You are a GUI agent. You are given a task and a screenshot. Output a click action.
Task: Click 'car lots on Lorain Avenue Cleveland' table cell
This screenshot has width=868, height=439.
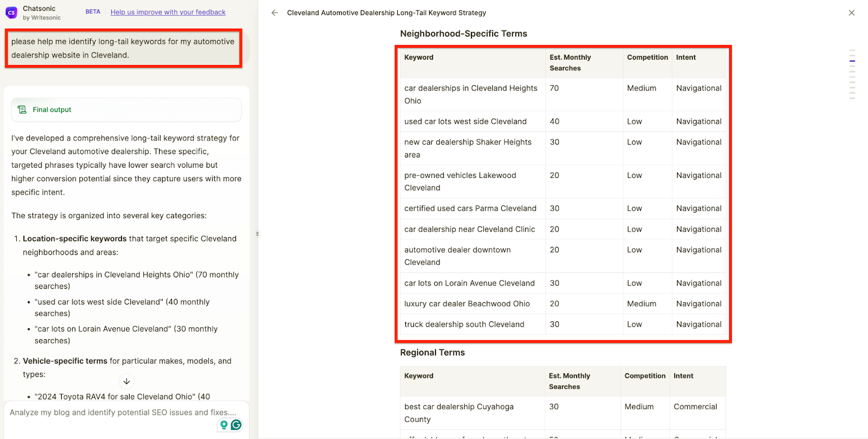(x=473, y=283)
